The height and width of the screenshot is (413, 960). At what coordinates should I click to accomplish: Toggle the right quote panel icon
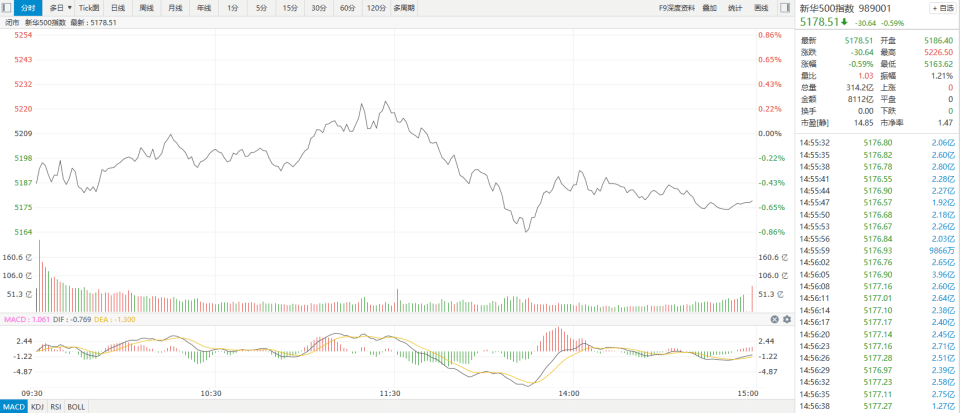787,7
